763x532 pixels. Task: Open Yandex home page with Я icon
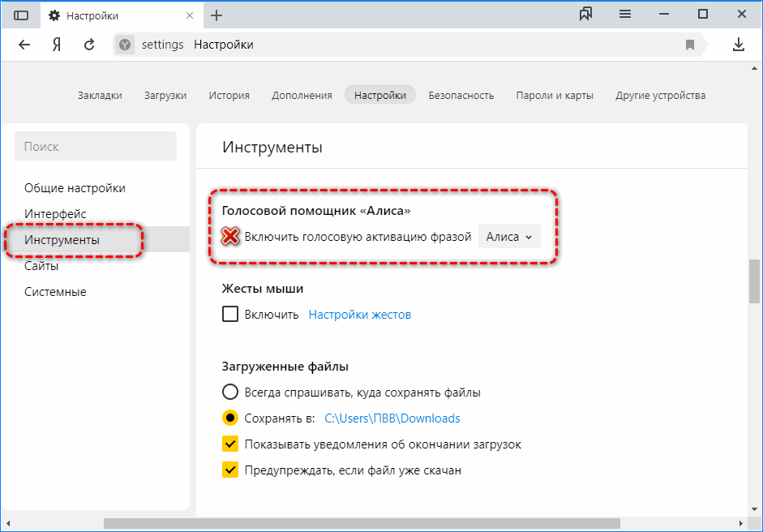click(x=57, y=45)
